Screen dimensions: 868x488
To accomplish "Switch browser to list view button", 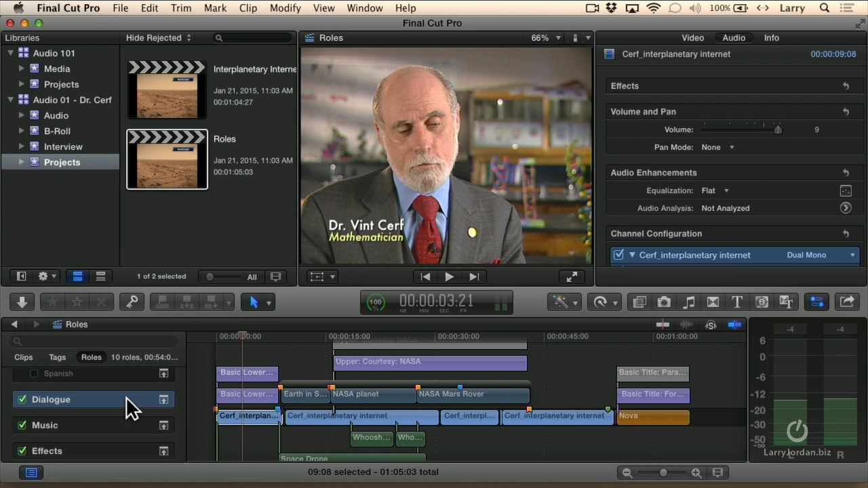I will point(100,277).
